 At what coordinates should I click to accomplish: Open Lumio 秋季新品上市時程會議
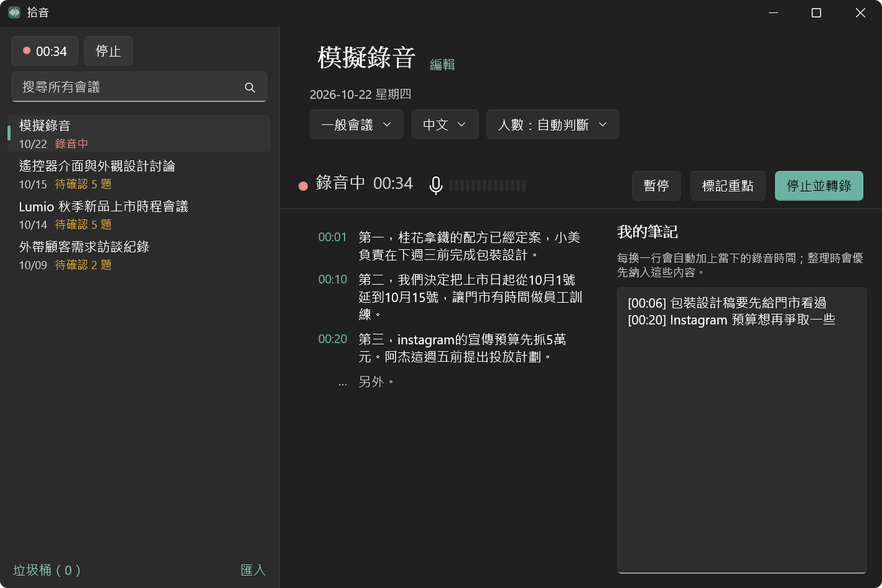pos(139,214)
